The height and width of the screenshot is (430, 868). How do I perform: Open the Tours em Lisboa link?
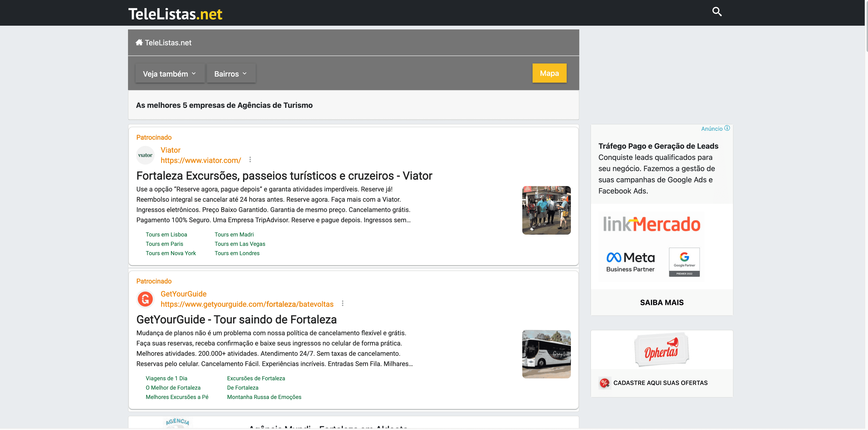[166, 234]
